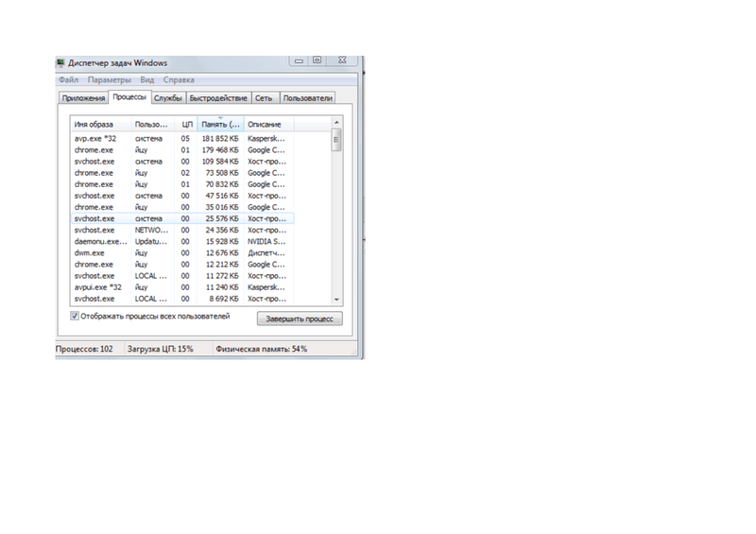Select the daemonu.exe process row
This screenshot has height=534, width=756.
pyautogui.click(x=182, y=241)
